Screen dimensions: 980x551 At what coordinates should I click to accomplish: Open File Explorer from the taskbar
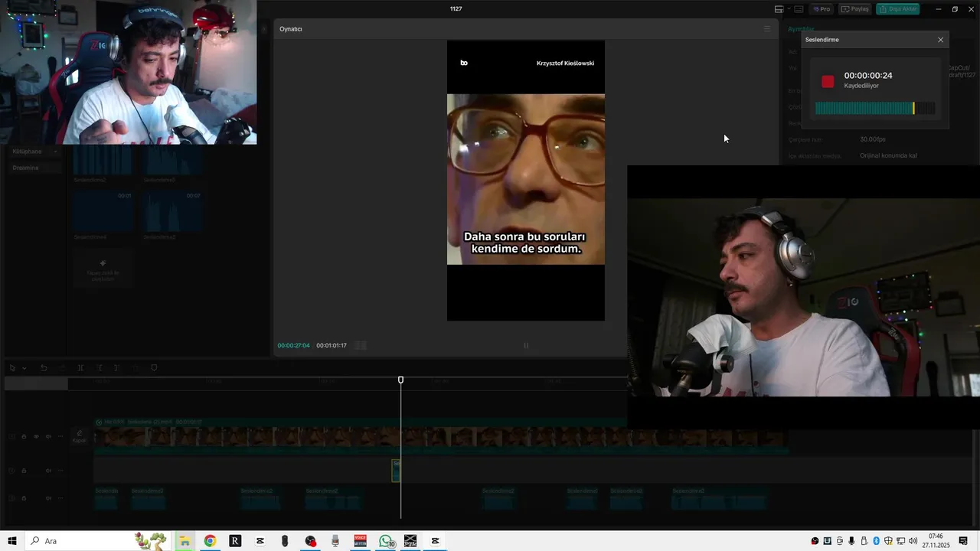coord(185,541)
